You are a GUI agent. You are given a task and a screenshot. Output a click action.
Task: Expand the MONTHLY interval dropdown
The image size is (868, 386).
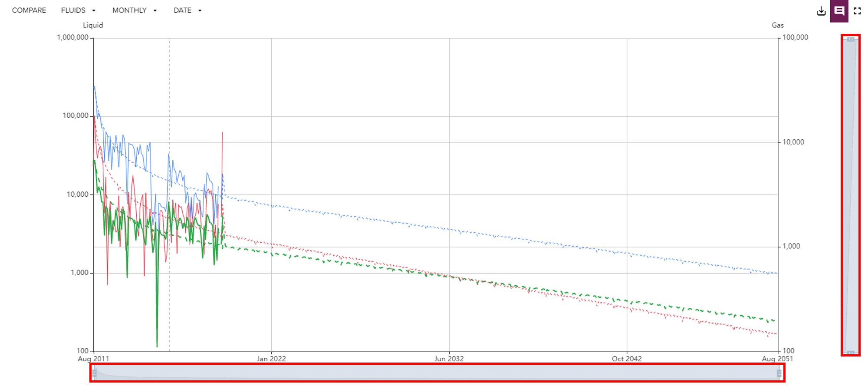pyautogui.click(x=135, y=10)
